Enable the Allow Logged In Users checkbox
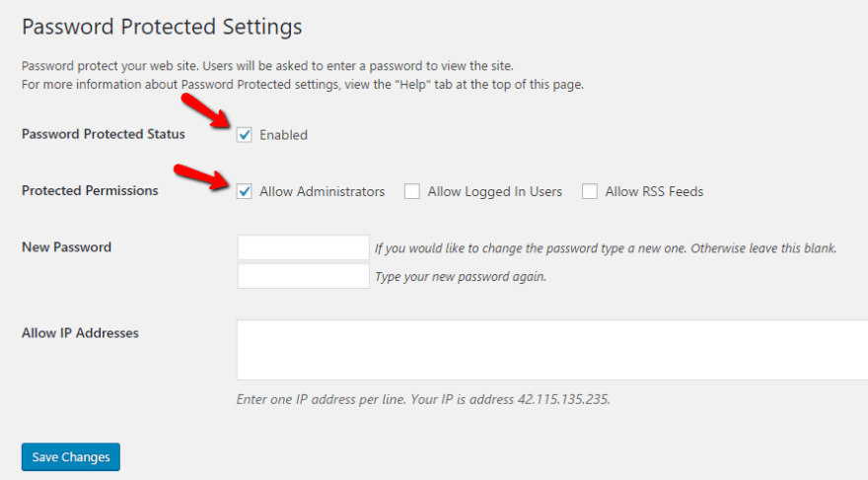The image size is (868, 480). pos(412,191)
